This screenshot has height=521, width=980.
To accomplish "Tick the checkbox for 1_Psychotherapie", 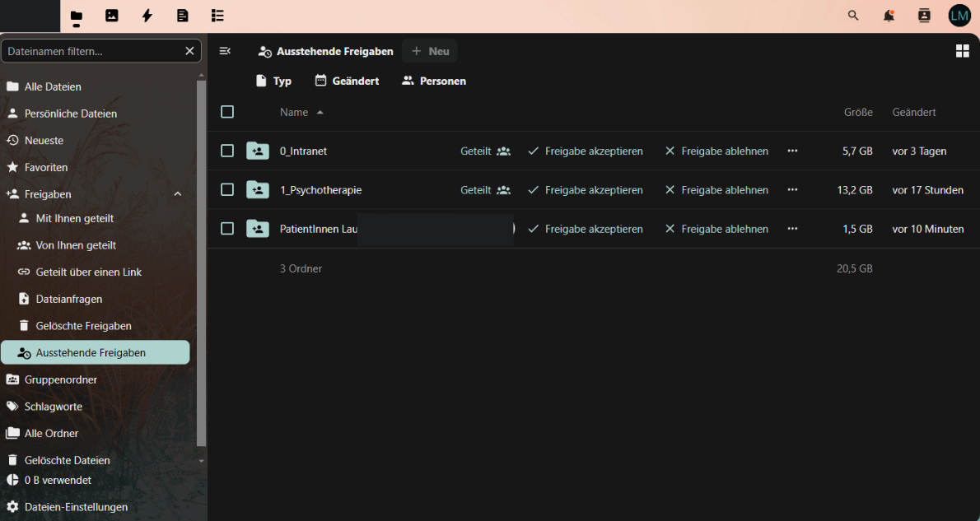I will click(x=227, y=190).
